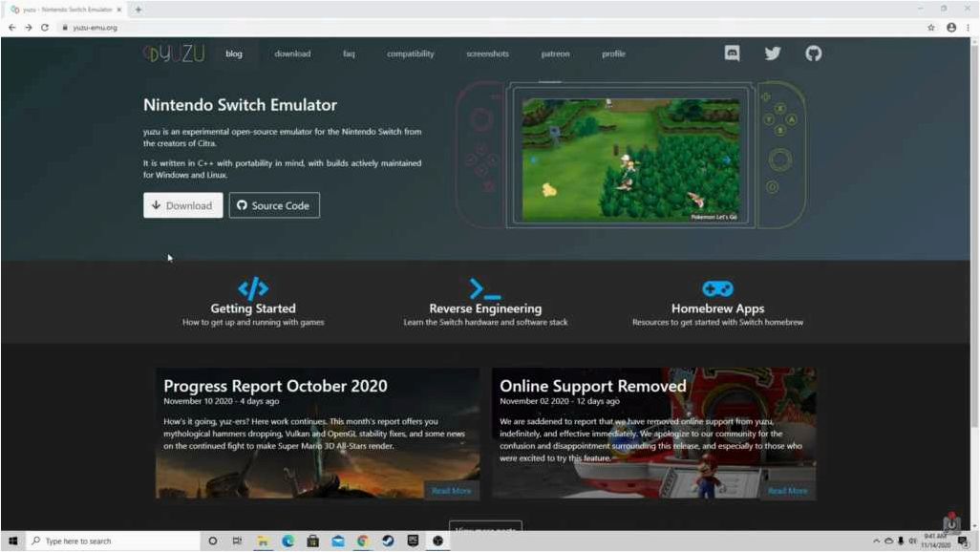Launch Microsoft Edge from taskbar
Screen dimensions: 980x552
click(288, 541)
